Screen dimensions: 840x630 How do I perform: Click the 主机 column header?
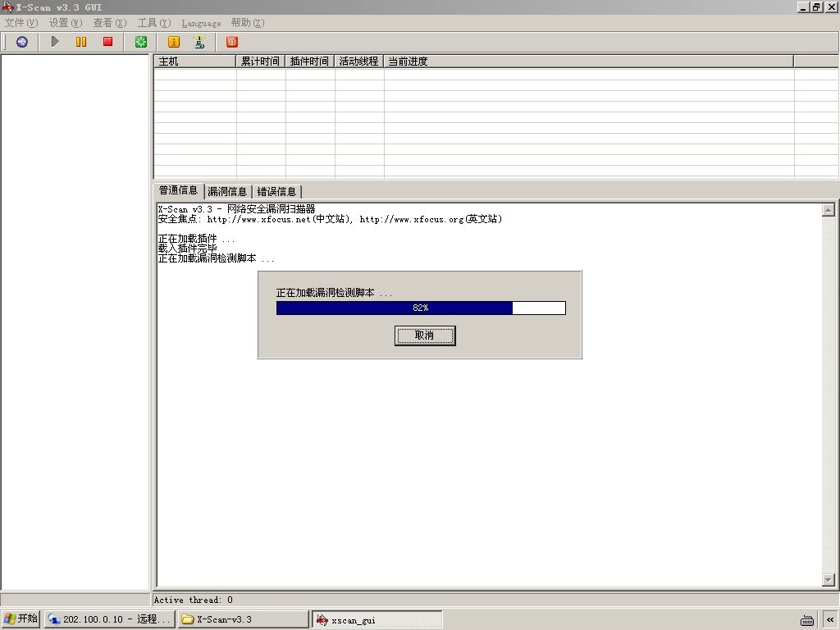(195, 61)
